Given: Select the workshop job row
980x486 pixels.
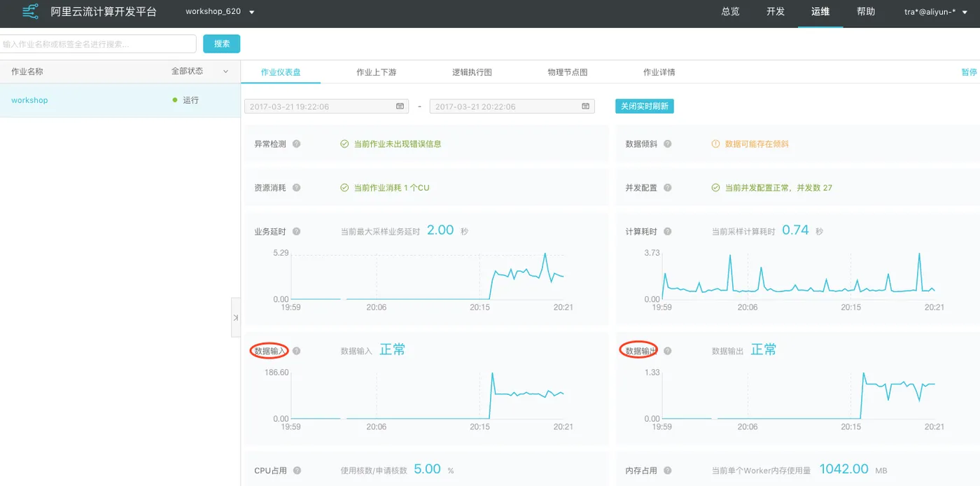Looking at the screenshot, I should (x=120, y=100).
